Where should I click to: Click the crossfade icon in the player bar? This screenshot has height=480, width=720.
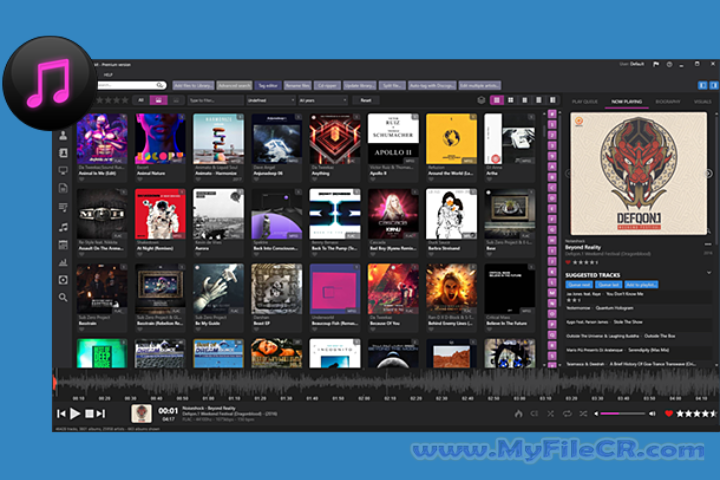point(551,414)
